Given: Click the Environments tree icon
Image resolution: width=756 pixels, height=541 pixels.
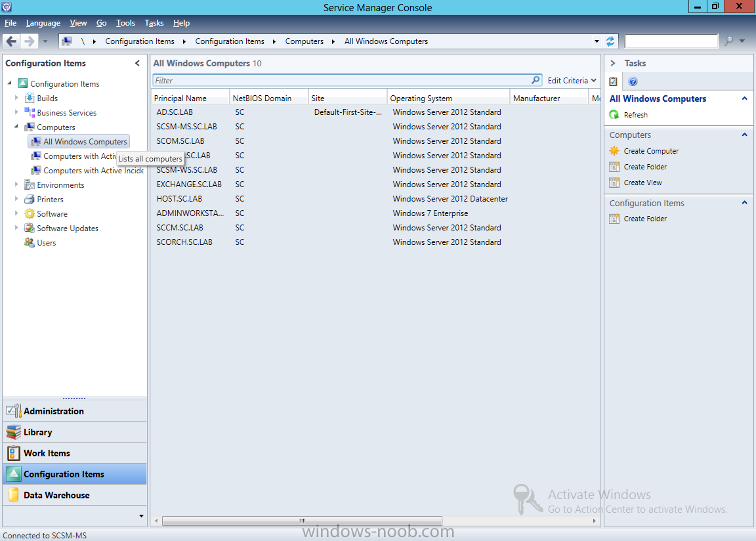Looking at the screenshot, I should pos(30,184).
